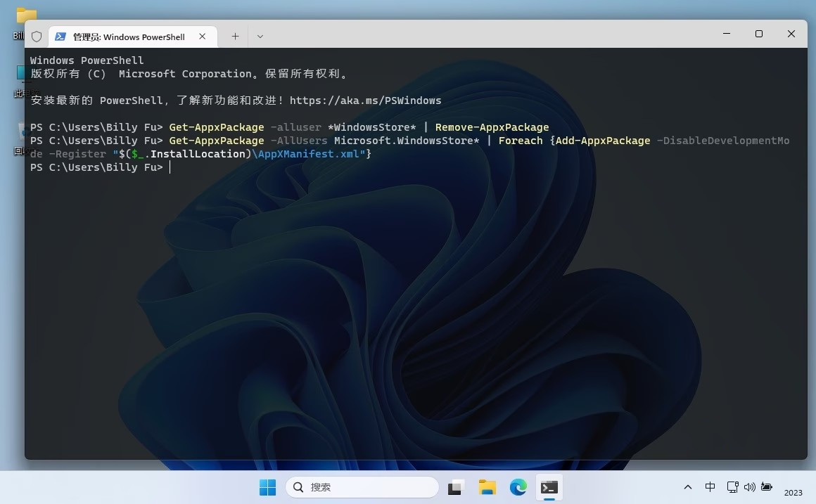
Task: Open the Start menu
Action: click(267, 486)
